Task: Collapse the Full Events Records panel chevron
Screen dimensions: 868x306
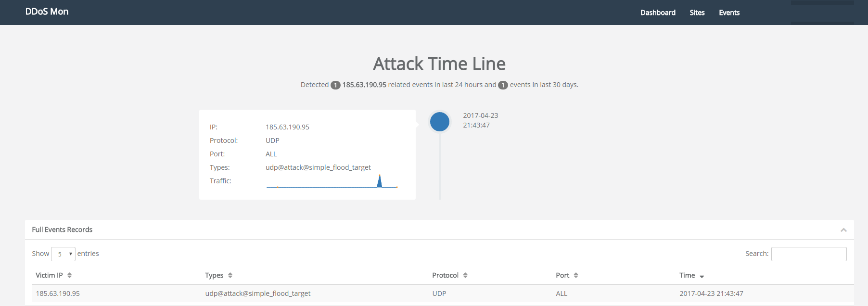Action: tap(843, 230)
